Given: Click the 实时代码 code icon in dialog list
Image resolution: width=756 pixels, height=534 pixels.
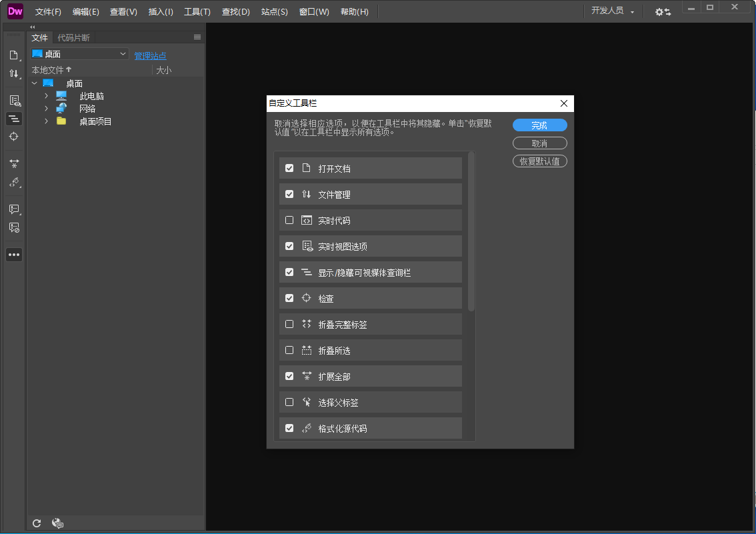Looking at the screenshot, I should pos(307,220).
